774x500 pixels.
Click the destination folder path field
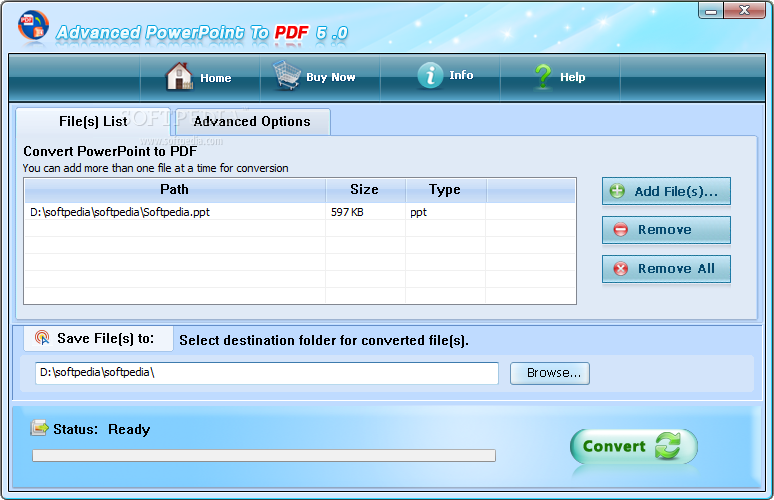(x=267, y=373)
